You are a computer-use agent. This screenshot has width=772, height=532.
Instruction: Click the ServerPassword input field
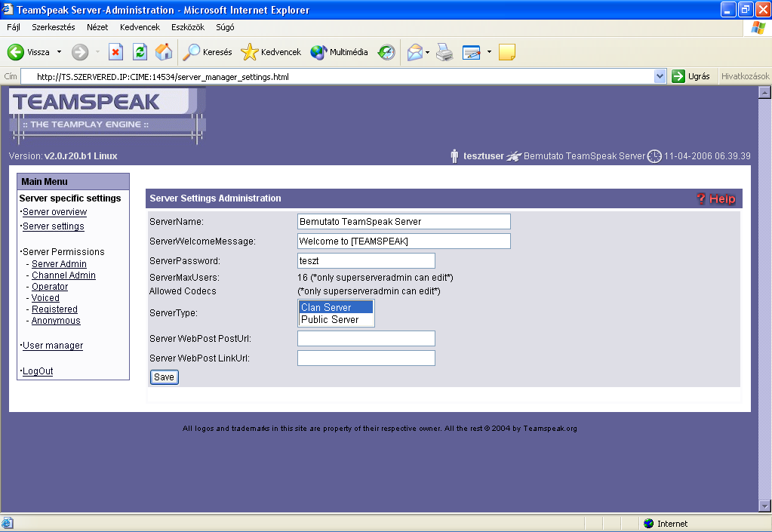(366, 260)
